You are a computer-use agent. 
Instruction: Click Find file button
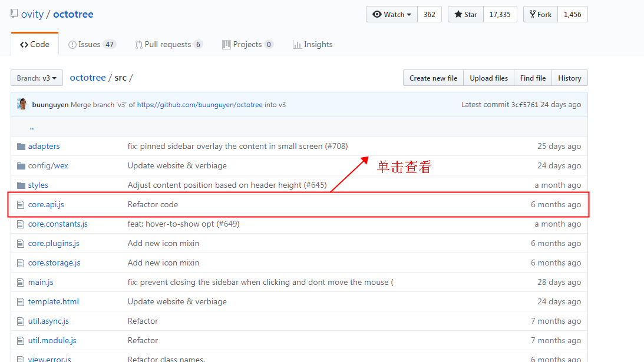pos(533,78)
